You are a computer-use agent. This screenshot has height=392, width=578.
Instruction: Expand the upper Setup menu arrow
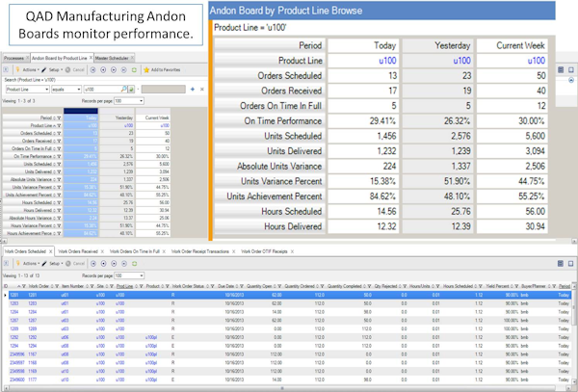(62, 70)
